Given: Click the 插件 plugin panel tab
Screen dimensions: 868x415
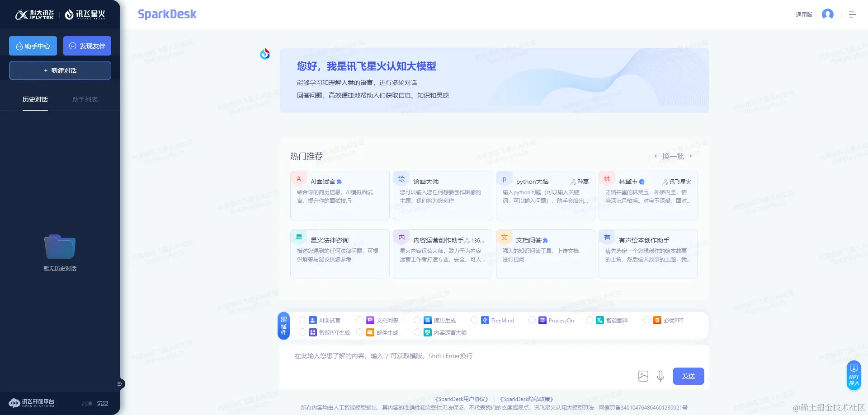Looking at the screenshot, I should tap(283, 326).
